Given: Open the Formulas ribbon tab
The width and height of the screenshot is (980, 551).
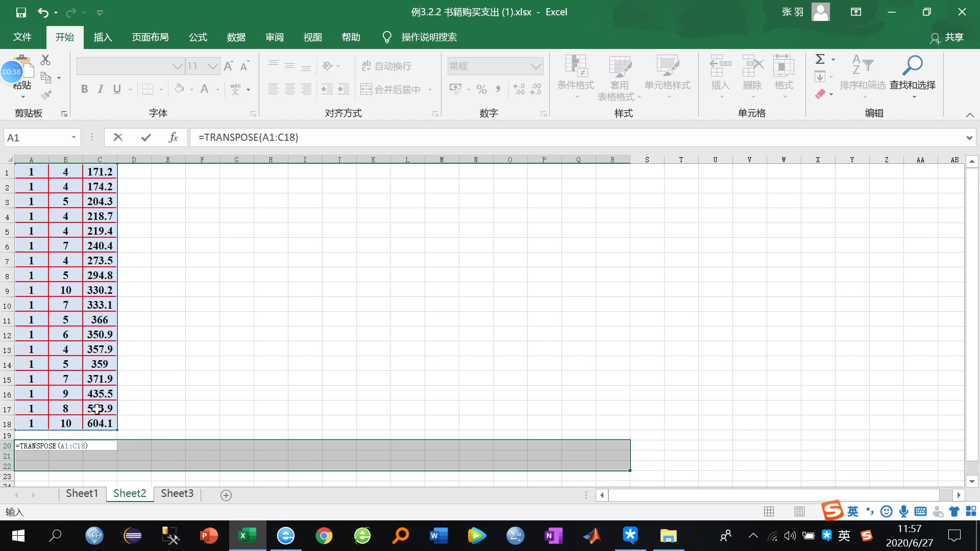Looking at the screenshot, I should point(198,37).
